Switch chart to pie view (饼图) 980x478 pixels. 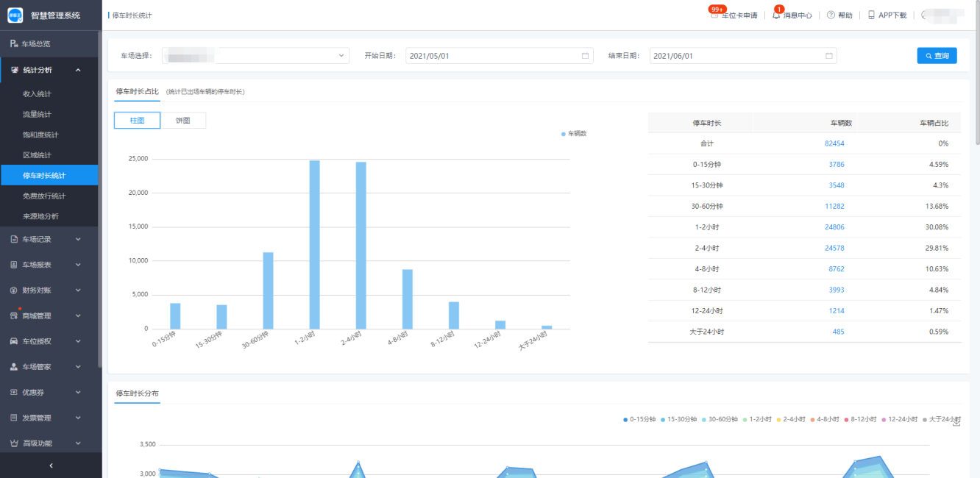tap(182, 121)
